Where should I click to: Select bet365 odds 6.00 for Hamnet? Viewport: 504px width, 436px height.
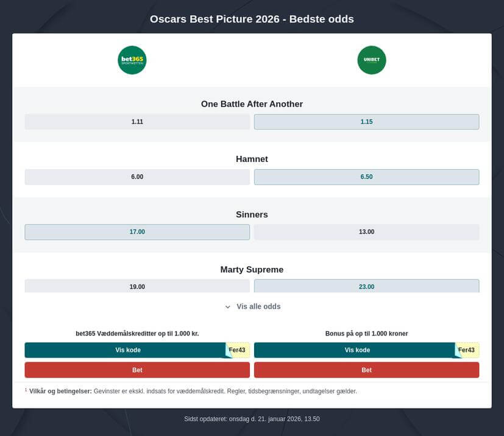137,177
